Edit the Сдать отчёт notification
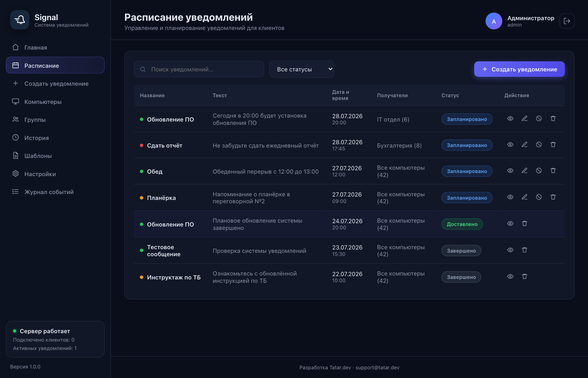This screenshot has width=588, height=378. pos(524,144)
